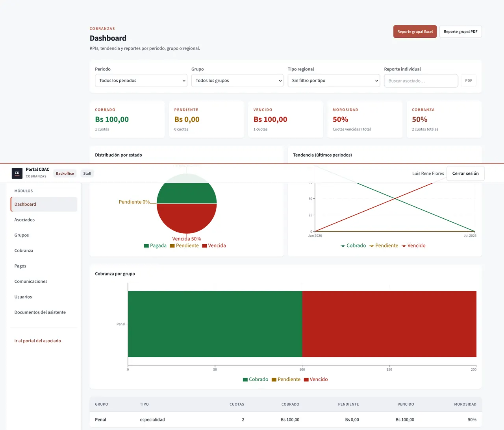Open the Tipo regional dropdown
The width and height of the screenshot is (504, 430).
[x=334, y=81]
